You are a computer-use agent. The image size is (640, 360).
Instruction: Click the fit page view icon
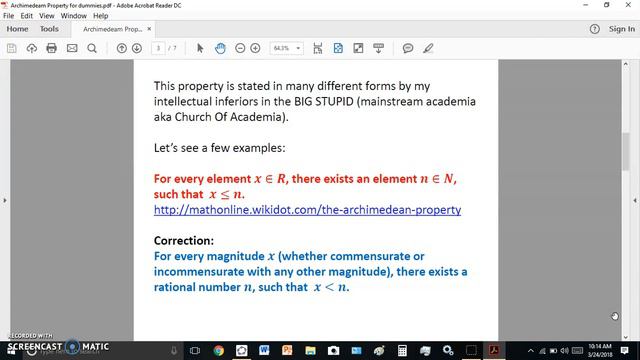point(338,48)
